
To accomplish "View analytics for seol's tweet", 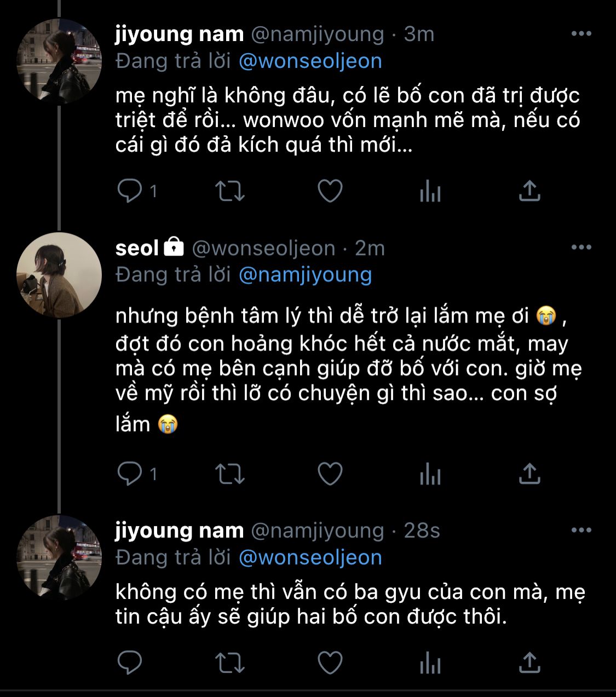I will pyautogui.click(x=430, y=474).
